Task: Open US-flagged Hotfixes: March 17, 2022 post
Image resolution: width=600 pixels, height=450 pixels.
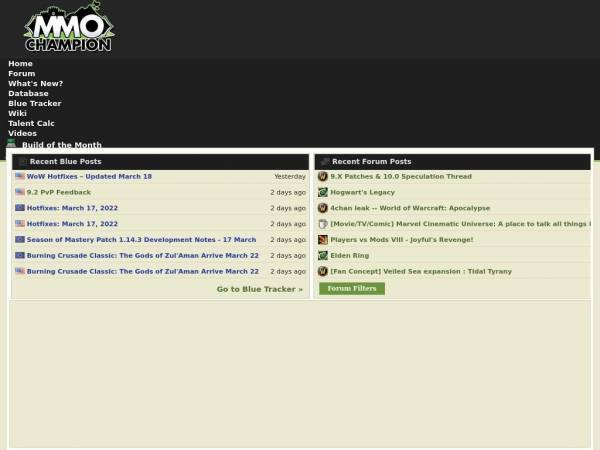Action: (x=72, y=224)
